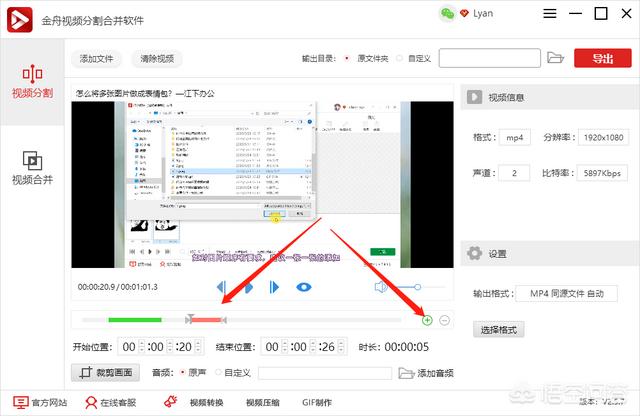
Task: Click the output directory path field
Action: 490,58
